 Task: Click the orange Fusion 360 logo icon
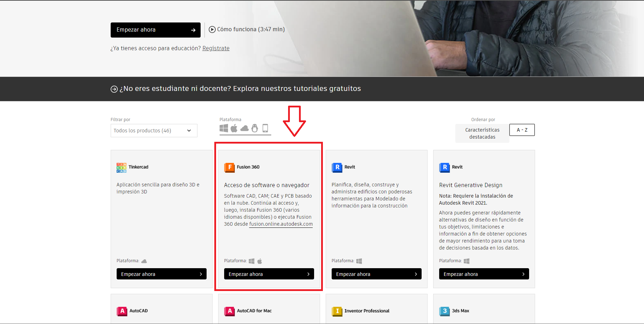point(229,167)
